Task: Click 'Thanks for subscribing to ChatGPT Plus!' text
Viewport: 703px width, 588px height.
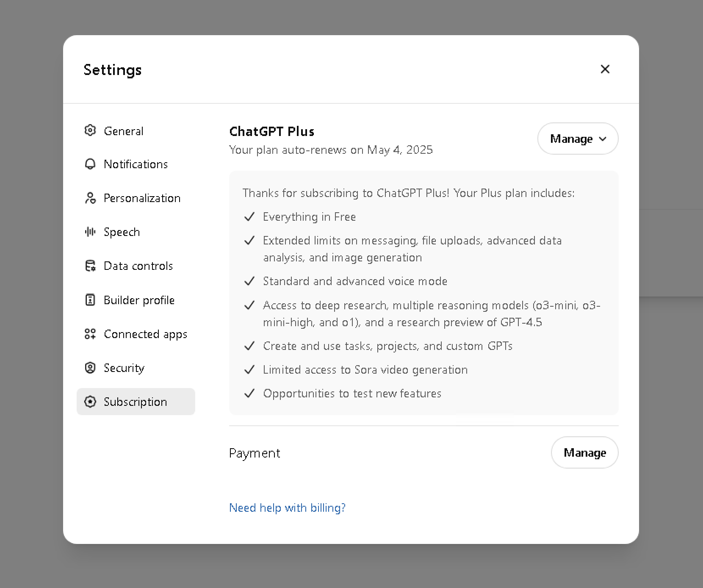Action: coord(346,193)
